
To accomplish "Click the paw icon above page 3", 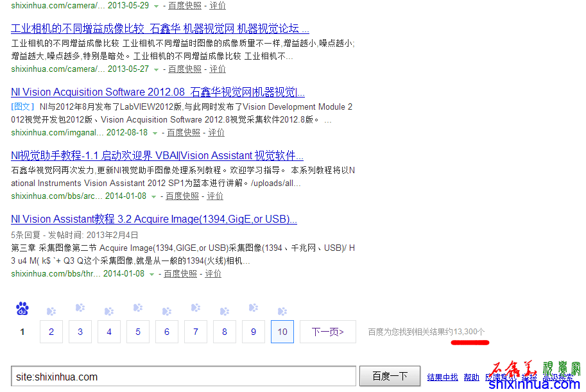I will pyautogui.click(x=80, y=308).
